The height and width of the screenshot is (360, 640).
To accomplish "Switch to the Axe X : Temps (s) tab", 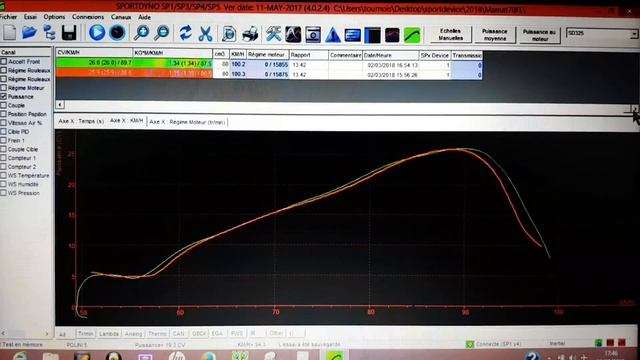I will pyautogui.click(x=81, y=121).
